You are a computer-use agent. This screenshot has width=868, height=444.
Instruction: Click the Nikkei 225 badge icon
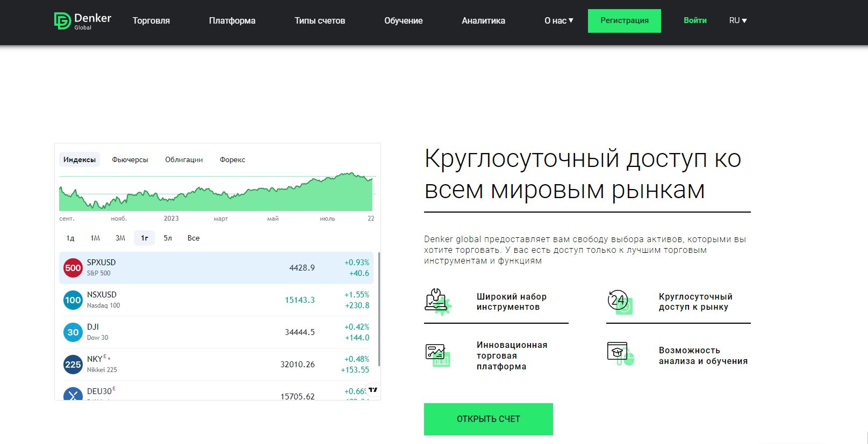pyautogui.click(x=73, y=365)
